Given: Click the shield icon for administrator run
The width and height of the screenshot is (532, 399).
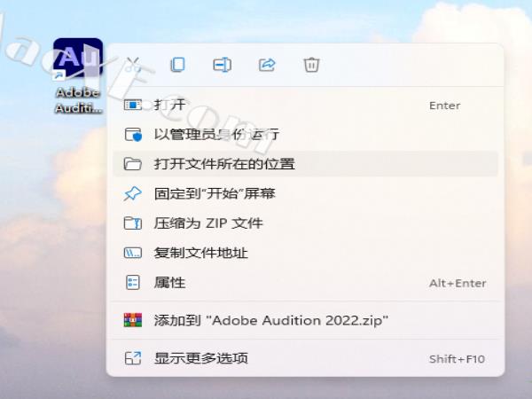Looking at the screenshot, I should pyautogui.click(x=133, y=135).
